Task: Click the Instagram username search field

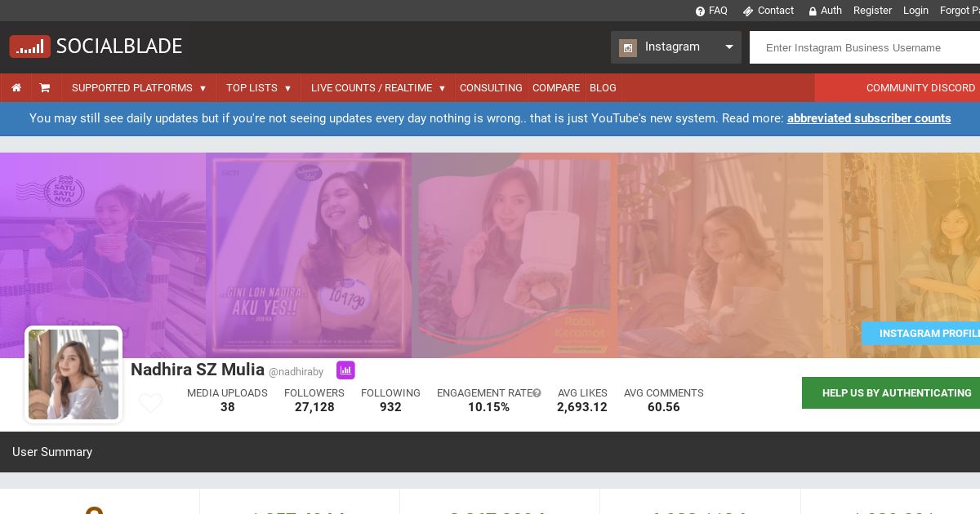Action: click(865, 47)
